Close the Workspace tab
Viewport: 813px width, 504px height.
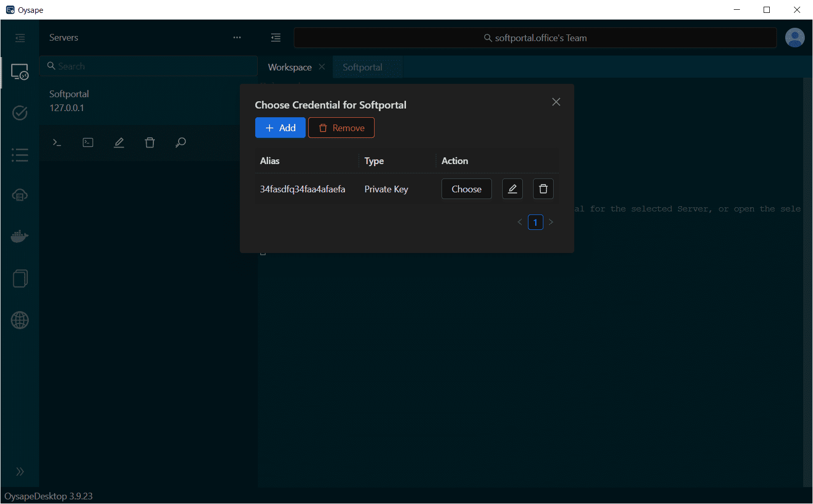[x=322, y=67]
